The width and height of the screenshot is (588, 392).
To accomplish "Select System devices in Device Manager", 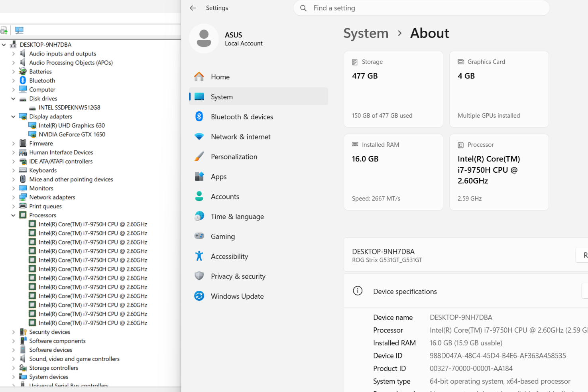I will pos(49,377).
